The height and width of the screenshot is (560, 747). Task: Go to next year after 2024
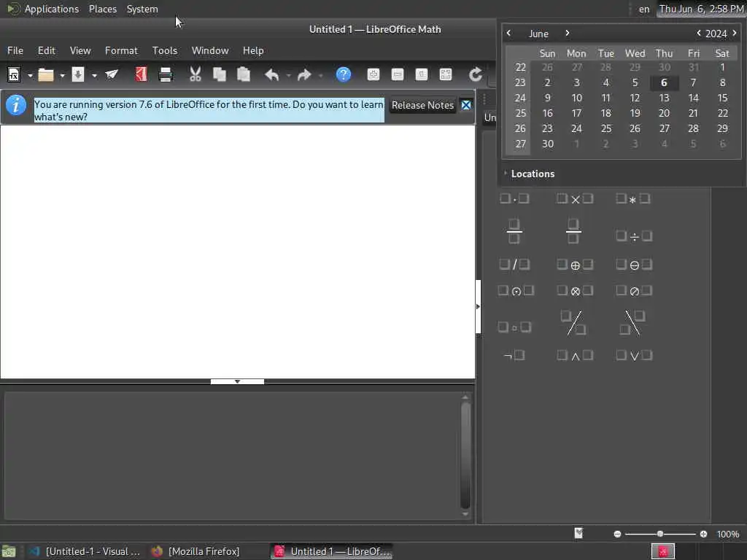734,33
